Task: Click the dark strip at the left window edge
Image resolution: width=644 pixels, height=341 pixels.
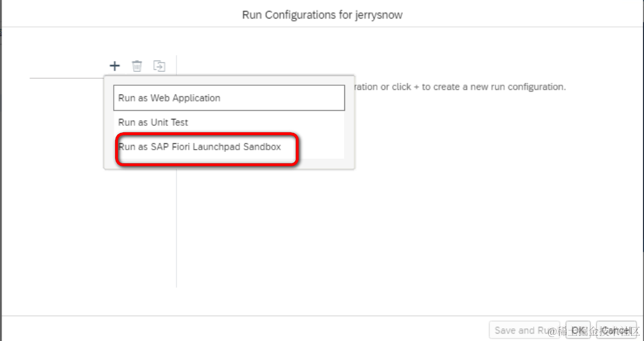Action: [x=1, y=174]
